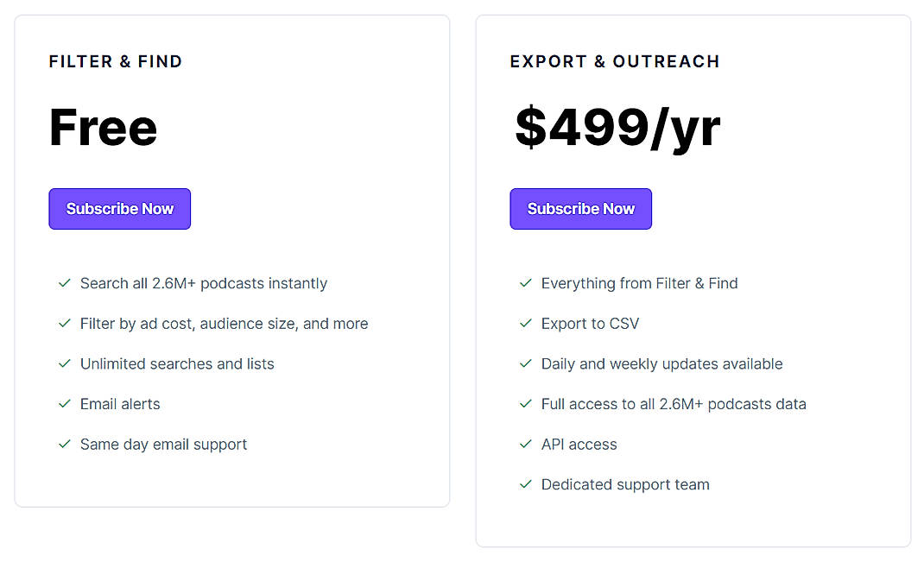Viewport: 924px width, 562px height.
Task: Click the checkmark next to 'Same day email support'
Action: pyautogui.click(x=64, y=445)
